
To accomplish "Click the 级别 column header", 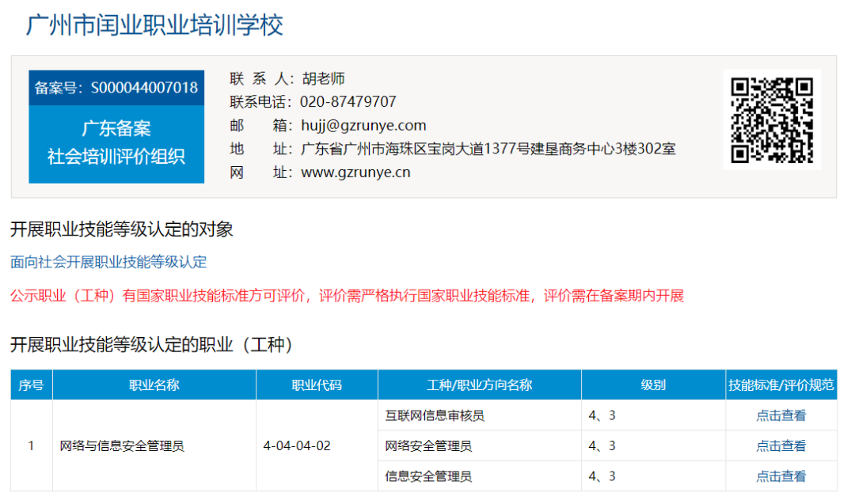I will click(653, 385).
